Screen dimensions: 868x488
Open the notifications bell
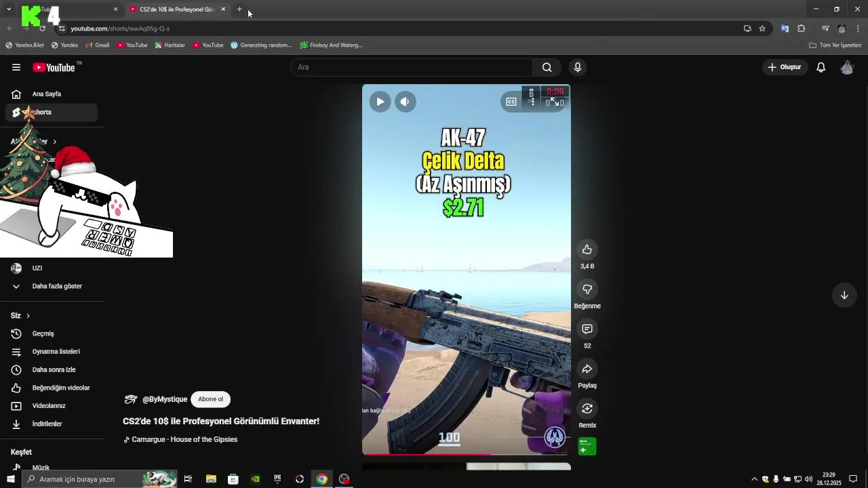coord(821,67)
